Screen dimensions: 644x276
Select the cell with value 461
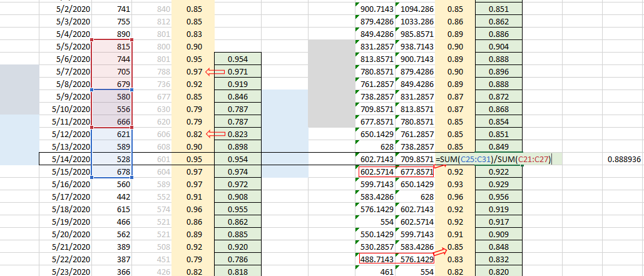pyautogui.click(x=376, y=272)
